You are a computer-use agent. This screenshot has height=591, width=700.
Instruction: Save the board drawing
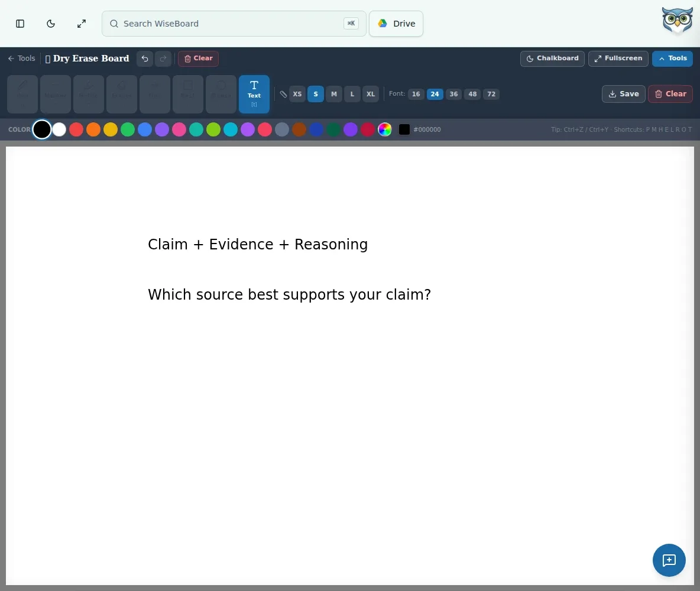(624, 94)
